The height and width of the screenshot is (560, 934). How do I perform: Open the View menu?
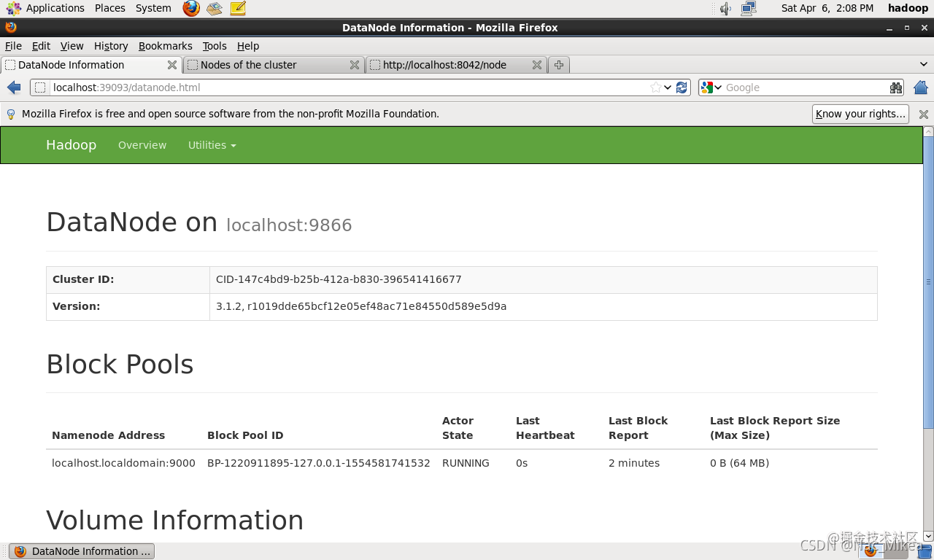click(x=72, y=46)
